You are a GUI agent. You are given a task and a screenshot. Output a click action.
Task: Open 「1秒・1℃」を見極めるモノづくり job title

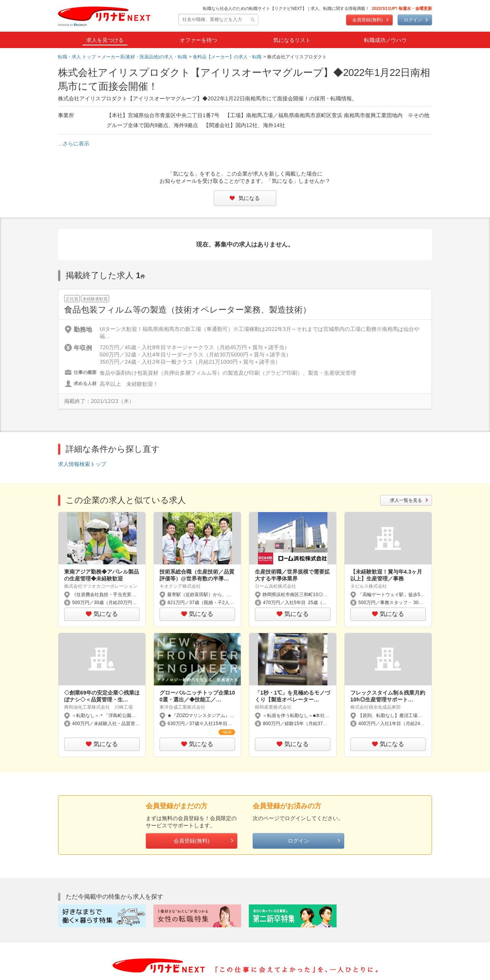click(293, 696)
